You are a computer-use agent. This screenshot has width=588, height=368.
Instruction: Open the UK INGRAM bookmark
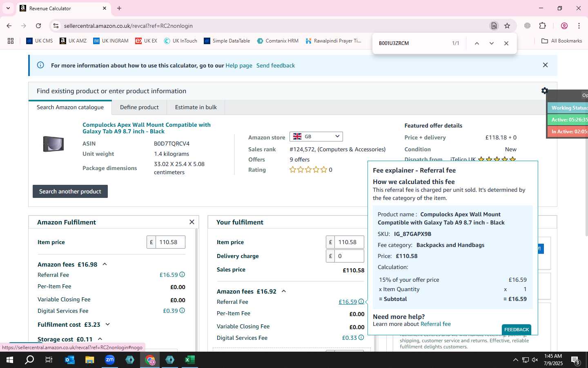click(111, 41)
